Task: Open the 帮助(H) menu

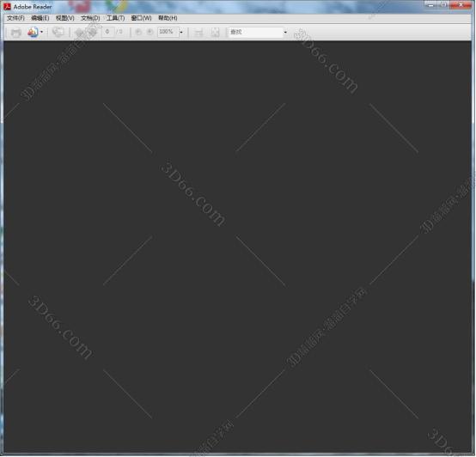Action: click(168, 18)
